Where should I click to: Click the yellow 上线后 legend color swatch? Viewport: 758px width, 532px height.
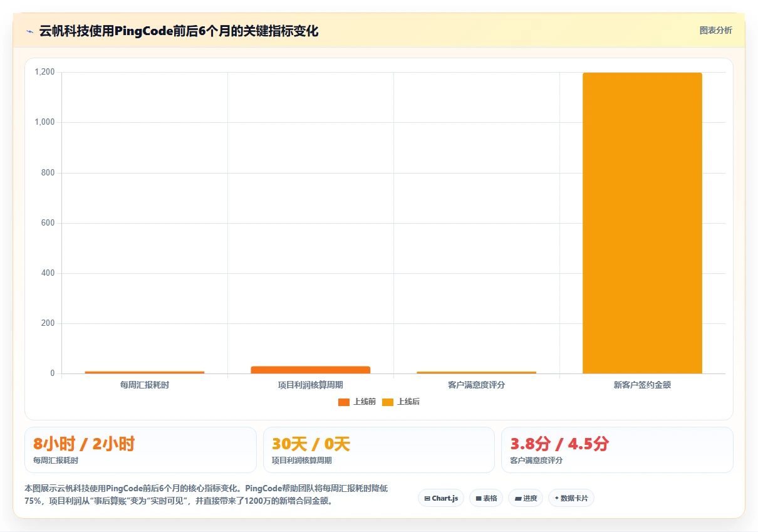pos(388,402)
